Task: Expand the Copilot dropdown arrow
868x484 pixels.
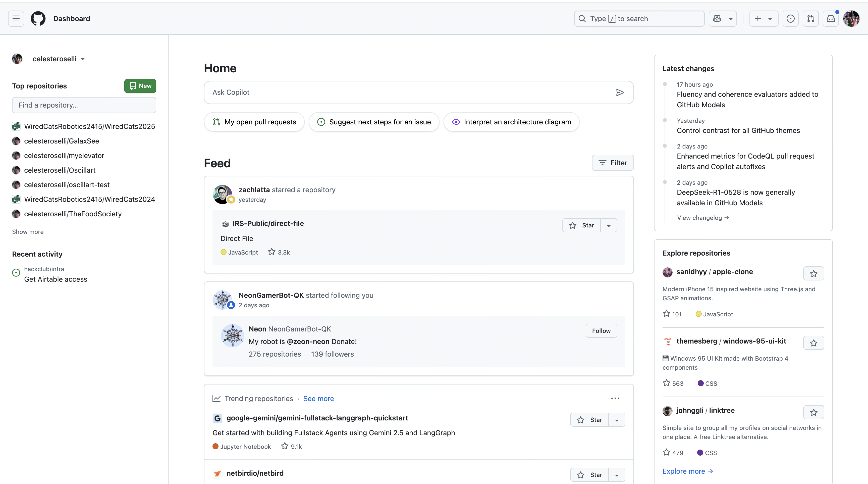Action: pyautogui.click(x=731, y=19)
